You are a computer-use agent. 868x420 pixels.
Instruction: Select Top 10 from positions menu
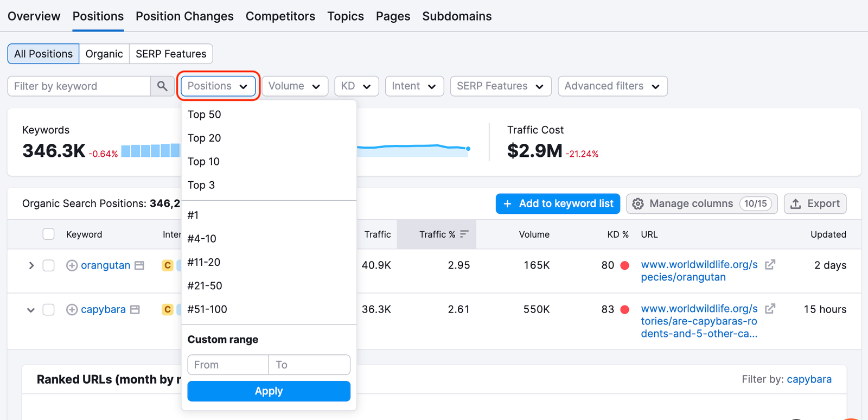[203, 162]
